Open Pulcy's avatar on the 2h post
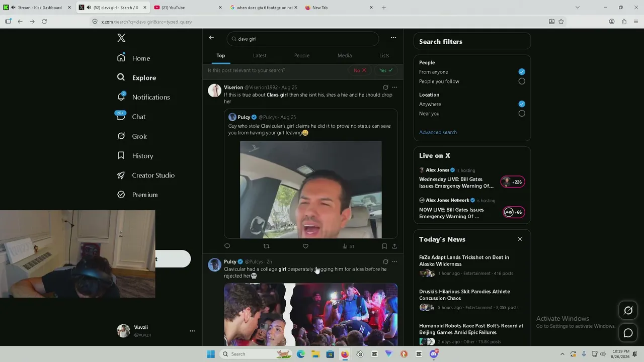The image size is (644, 362). click(x=215, y=265)
